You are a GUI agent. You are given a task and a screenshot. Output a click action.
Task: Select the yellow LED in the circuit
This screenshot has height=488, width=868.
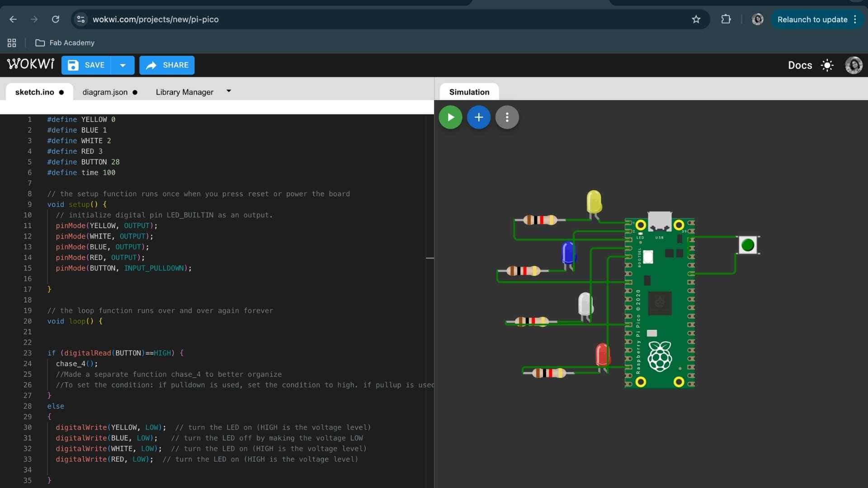pos(594,202)
